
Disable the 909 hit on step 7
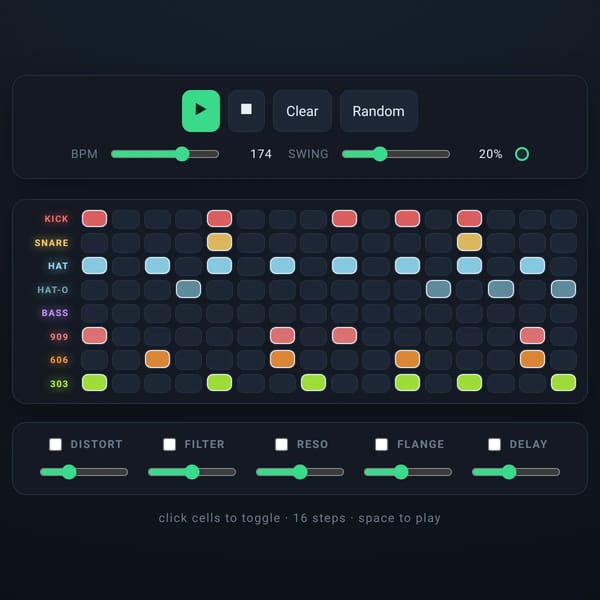pos(282,336)
